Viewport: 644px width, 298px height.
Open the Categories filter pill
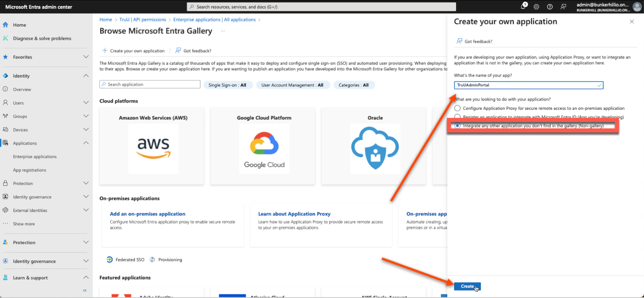354,85
